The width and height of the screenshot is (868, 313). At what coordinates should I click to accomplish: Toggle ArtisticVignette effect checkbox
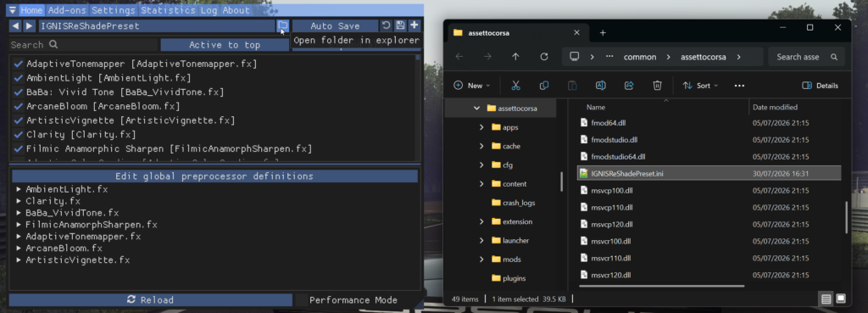pos(19,120)
